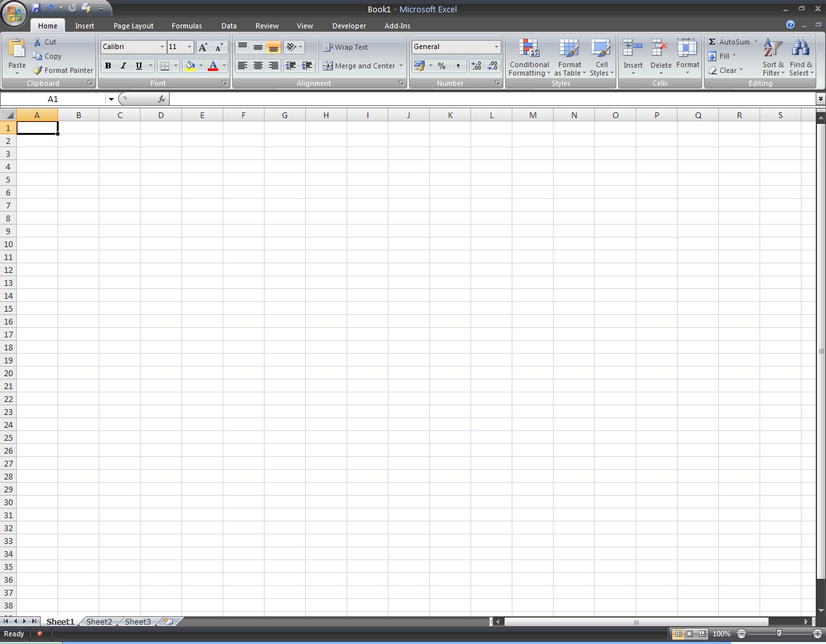Image resolution: width=826 pixels, height=644 pixels.
Task: Expand the formula bar
Action: tap(820, 99)
